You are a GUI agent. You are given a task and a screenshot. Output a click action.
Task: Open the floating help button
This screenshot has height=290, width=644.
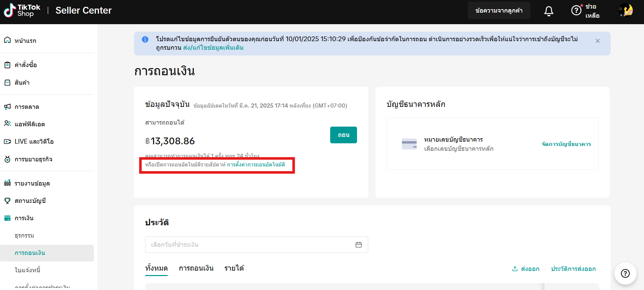click(625, 273)
